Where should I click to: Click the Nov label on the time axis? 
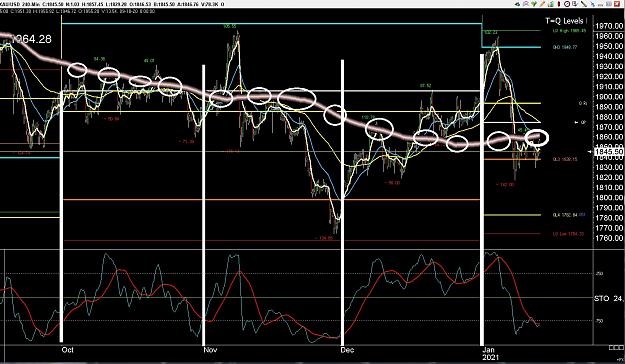click(210, 350)
